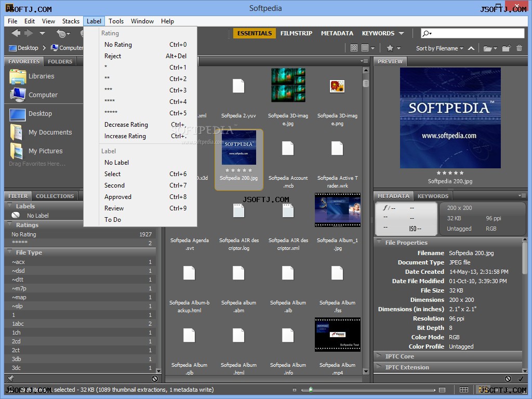Image resolution: width=532 pixels, height=399 pixels.
Task: Clear filters with the Filter panel circle-slash icon
Action: (155, 379)
